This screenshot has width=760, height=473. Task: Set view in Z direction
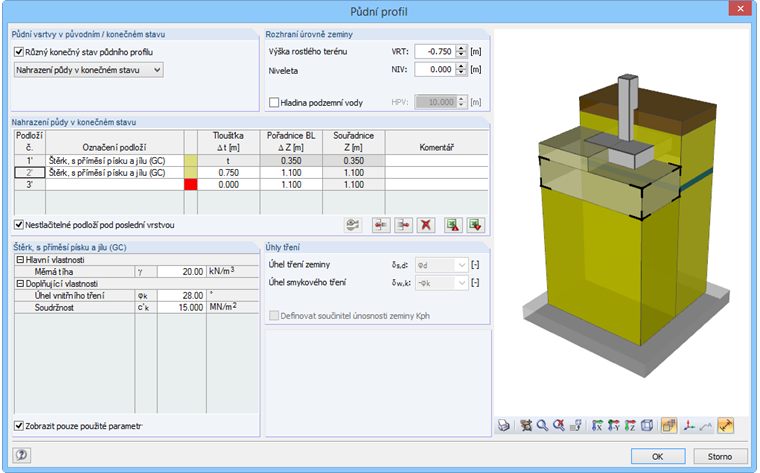point(630,426)
